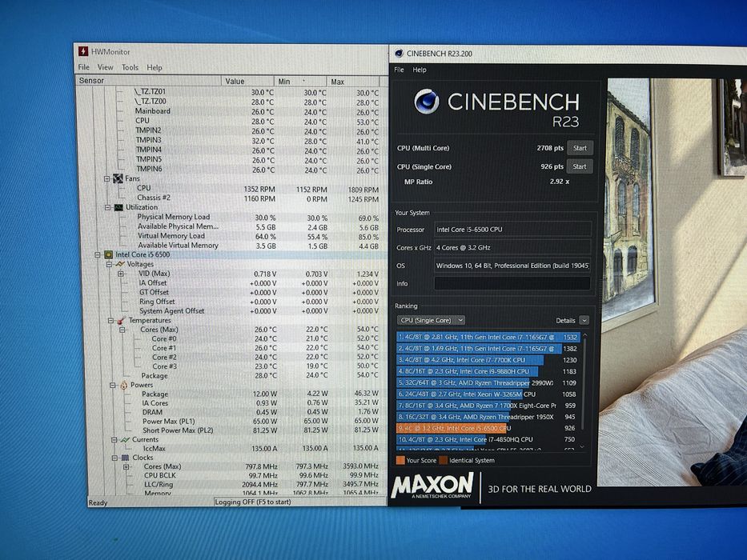
Task: Collapse the Utilization tree node
Action: (107, 208)
